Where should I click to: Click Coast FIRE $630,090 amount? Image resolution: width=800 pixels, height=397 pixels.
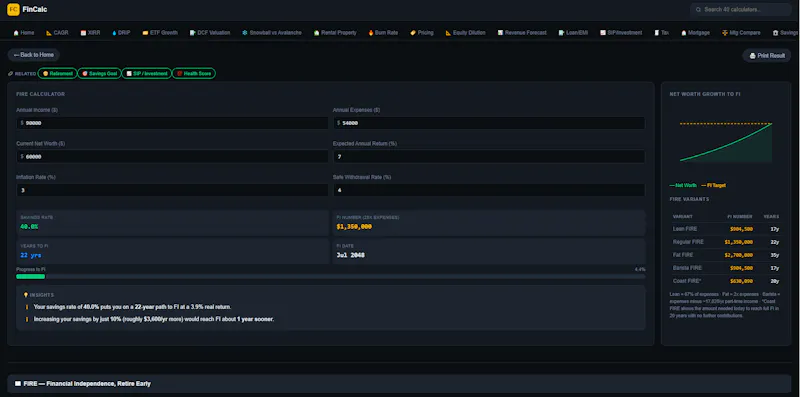tap(740, 281)
